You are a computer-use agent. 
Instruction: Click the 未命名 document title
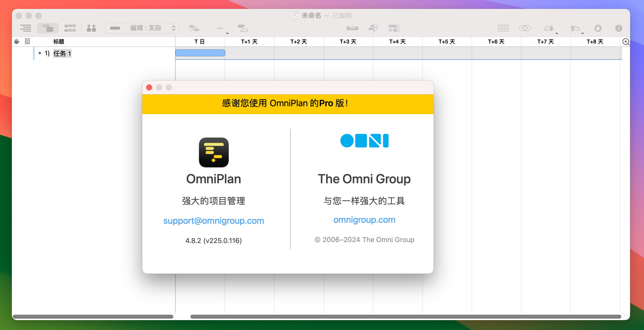click(x=311, y=16)
